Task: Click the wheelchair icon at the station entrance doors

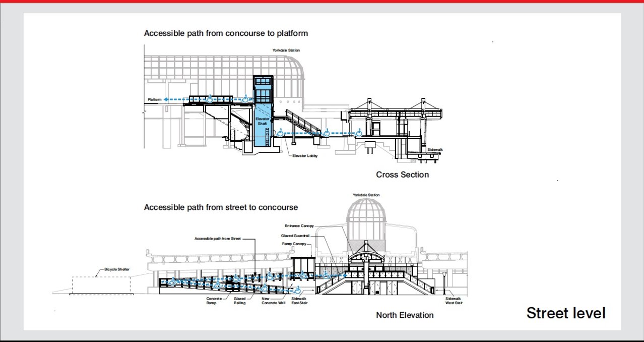Action: 326,275
